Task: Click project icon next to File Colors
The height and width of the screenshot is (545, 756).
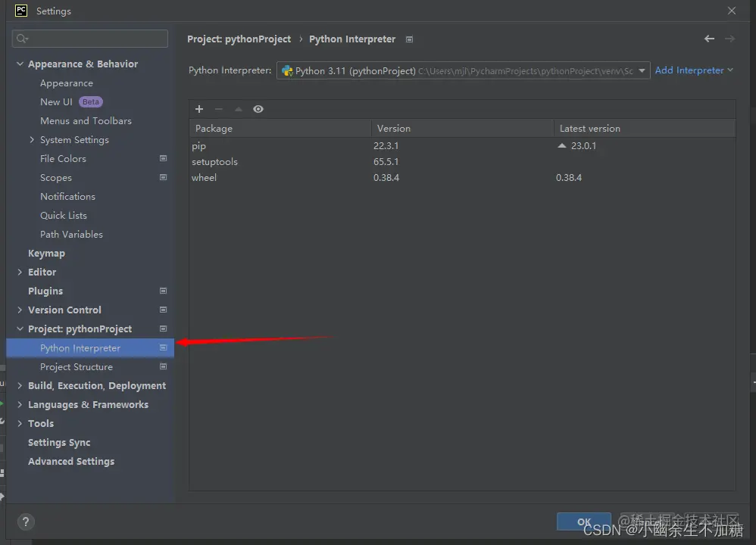Action: click(x=163, y=158)
